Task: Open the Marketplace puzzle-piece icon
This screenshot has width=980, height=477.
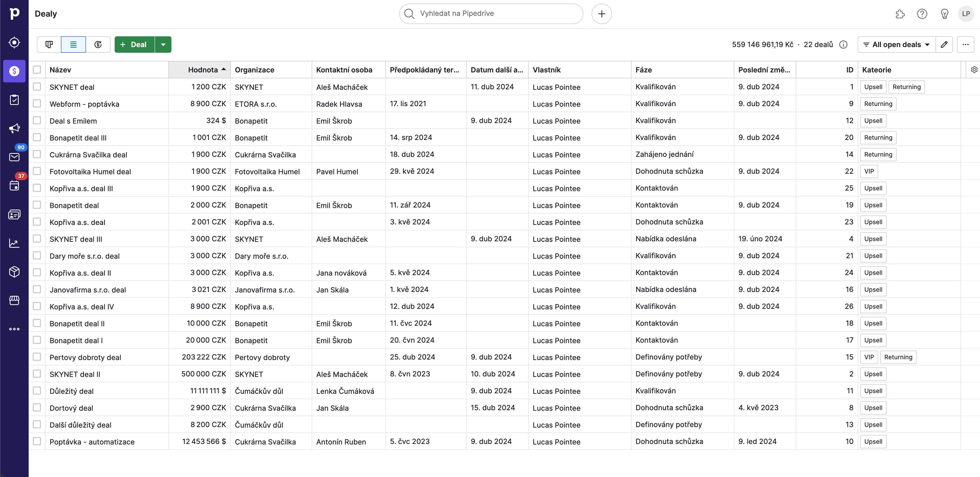Action: (x=900, y=14)
